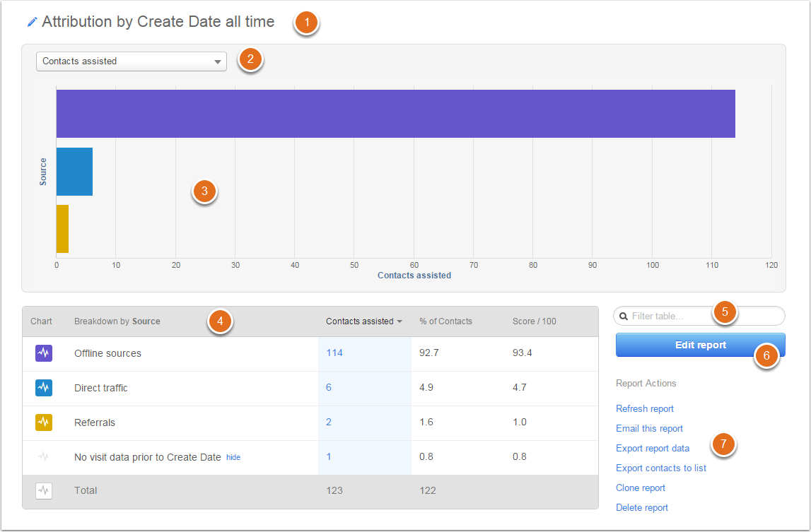Click Export report data link
The image size is (811, 532).
pos(653,448)
